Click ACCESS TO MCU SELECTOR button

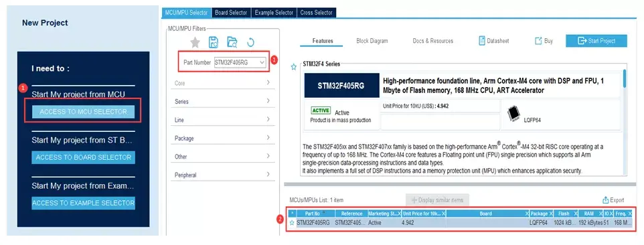84,112
